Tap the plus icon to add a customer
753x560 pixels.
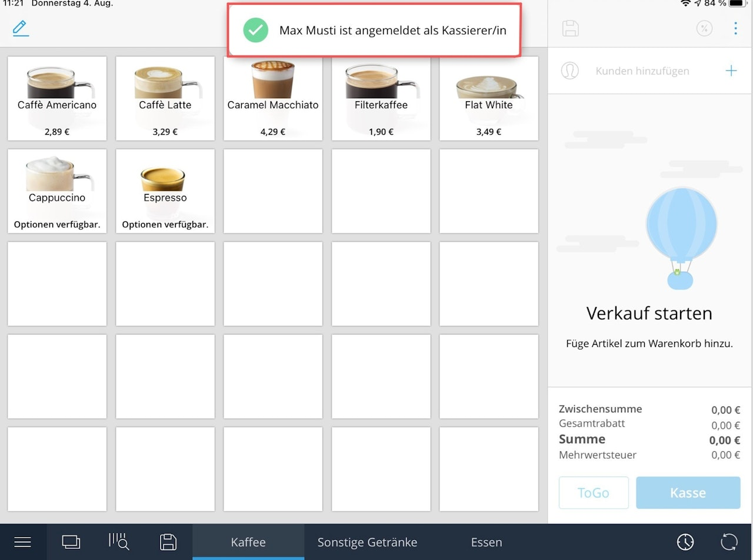(731, 71)
